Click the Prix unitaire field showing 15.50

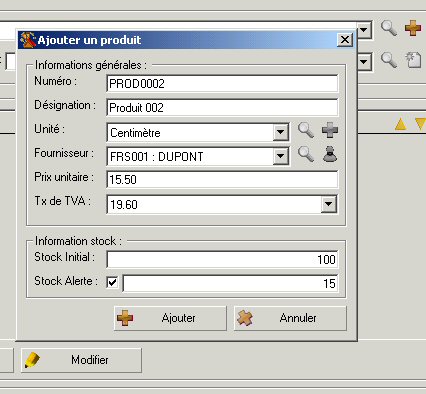point(222,180)
